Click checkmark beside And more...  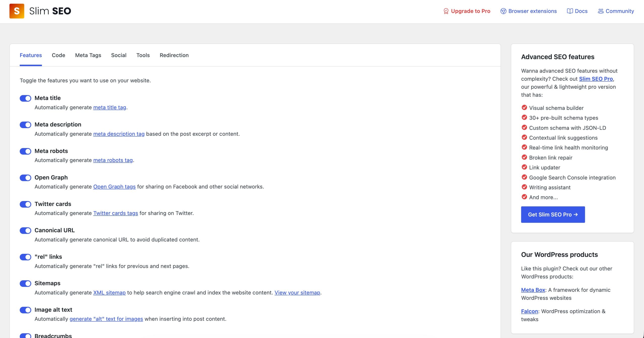click(524, 197)
